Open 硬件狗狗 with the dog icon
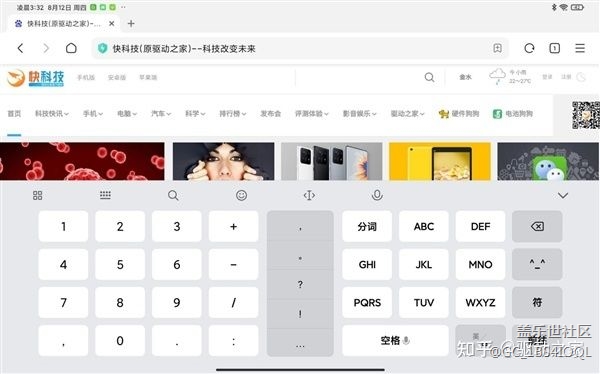This screenshot has height=374, width=600. click(x=459, y=114)
